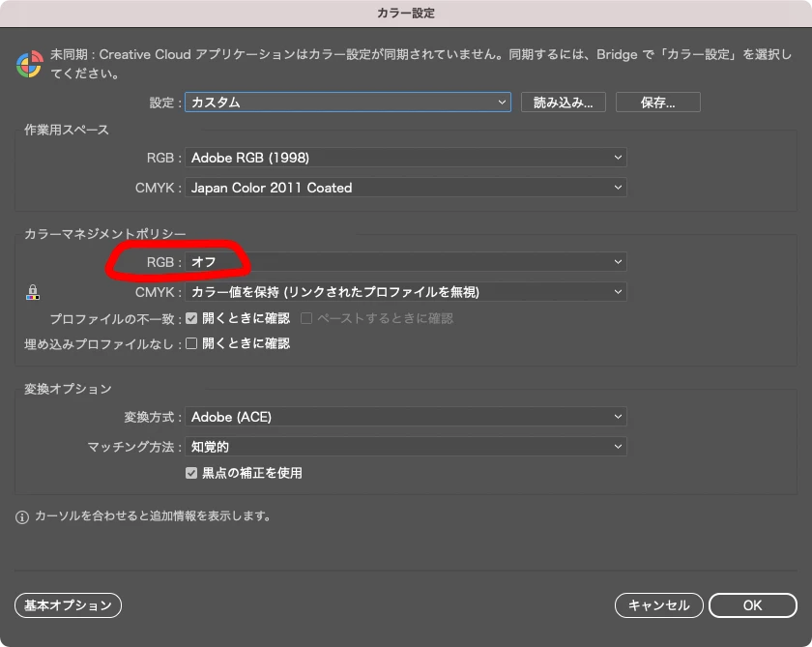This screenshot has height=647, width=812.
Task: Click the カラー設定 title text
Action: 405,13
